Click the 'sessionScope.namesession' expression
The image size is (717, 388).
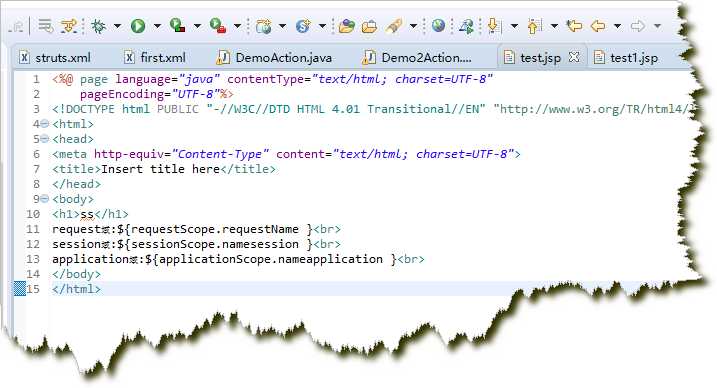214,244
